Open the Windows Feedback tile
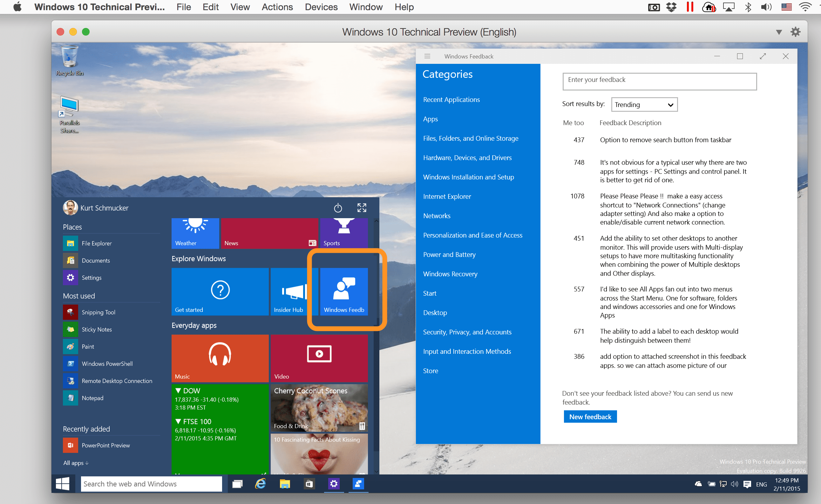821x504 pixels. 344,291
